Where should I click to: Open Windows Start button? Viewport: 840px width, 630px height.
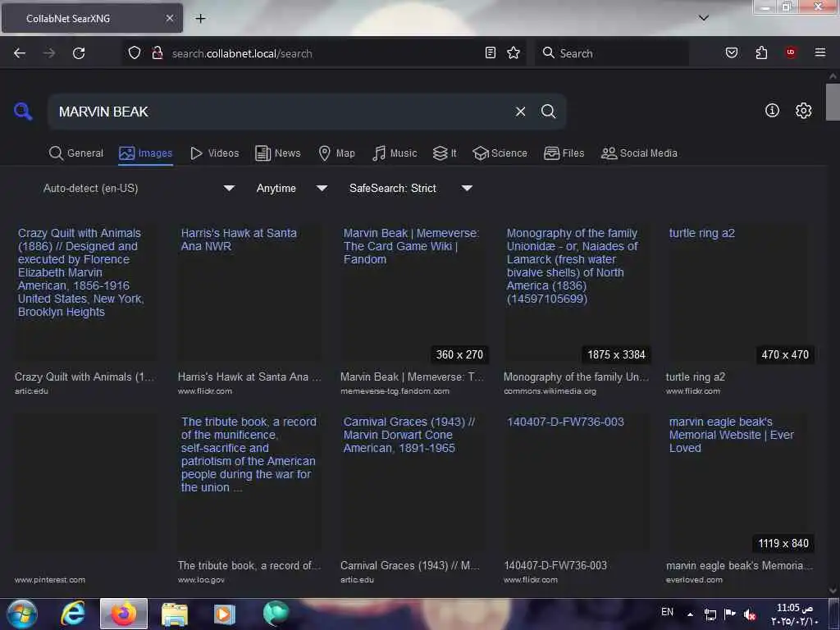(21, 614)
